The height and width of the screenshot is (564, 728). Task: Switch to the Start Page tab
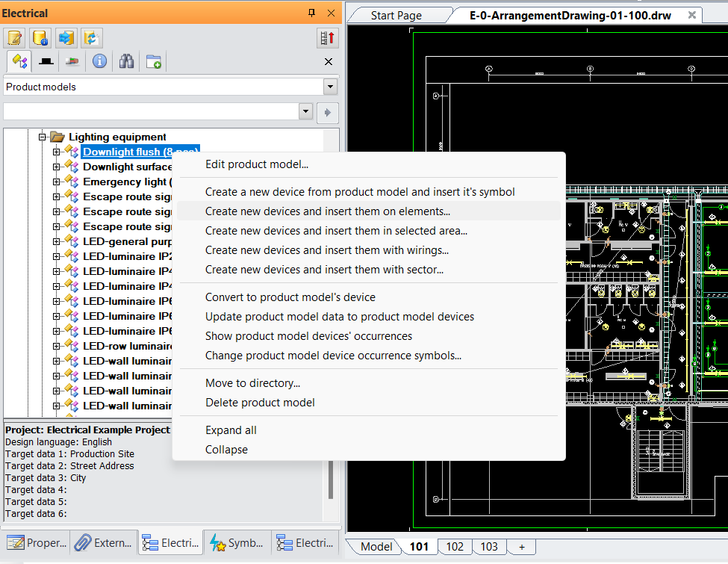click(x=396, y=15)
